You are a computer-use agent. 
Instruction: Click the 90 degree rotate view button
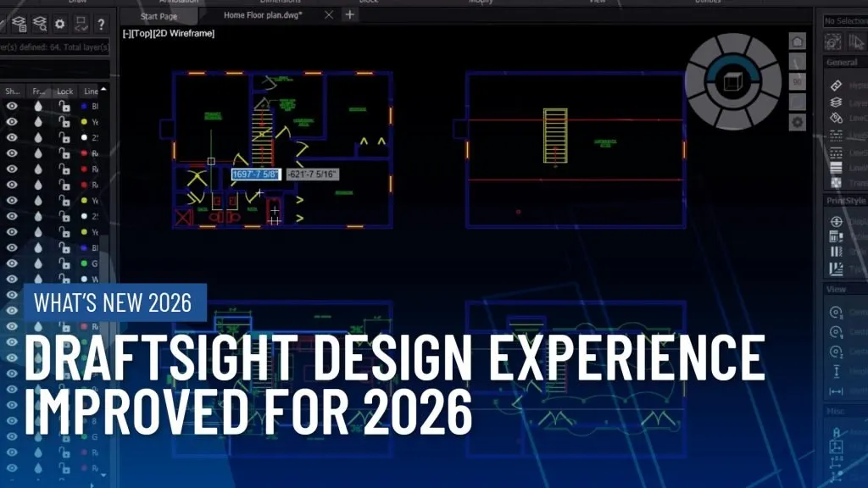coord(797,82)
